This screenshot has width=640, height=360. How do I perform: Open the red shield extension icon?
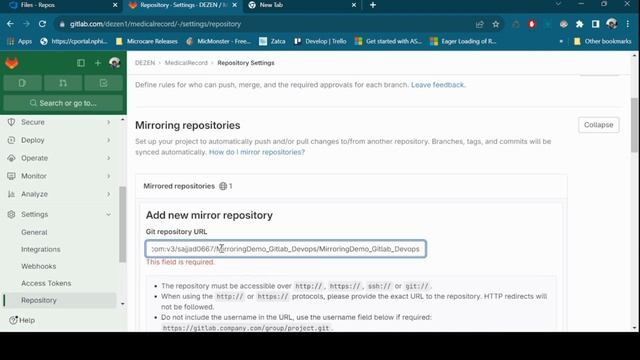(532, 24)
